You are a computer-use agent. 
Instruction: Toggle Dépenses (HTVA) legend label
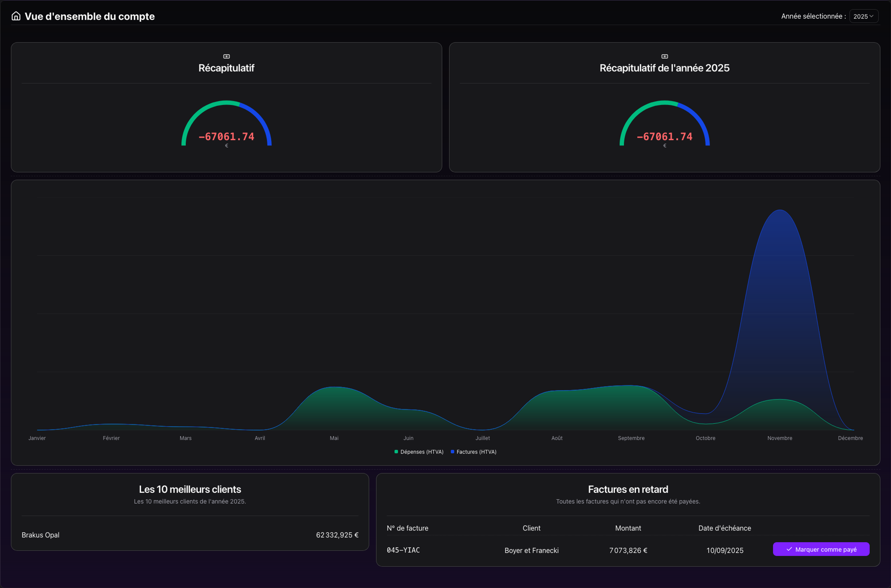click(x=422, y=452)
